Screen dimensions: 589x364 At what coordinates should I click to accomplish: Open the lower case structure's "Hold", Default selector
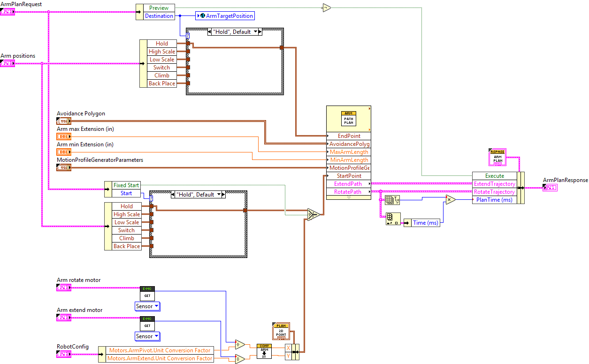(198, 195)
